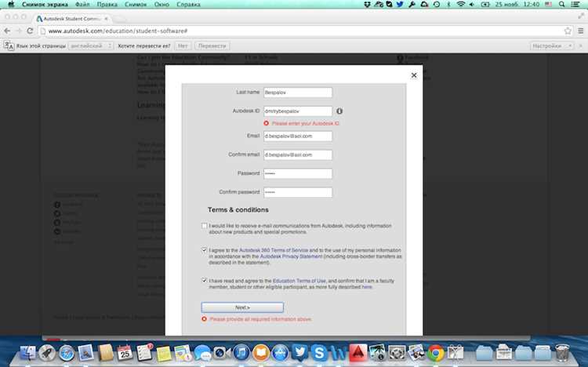The width and height of the screenshot is (588, 367).
Task: Open AutoCAD from the dock
Action: point(359,352)
